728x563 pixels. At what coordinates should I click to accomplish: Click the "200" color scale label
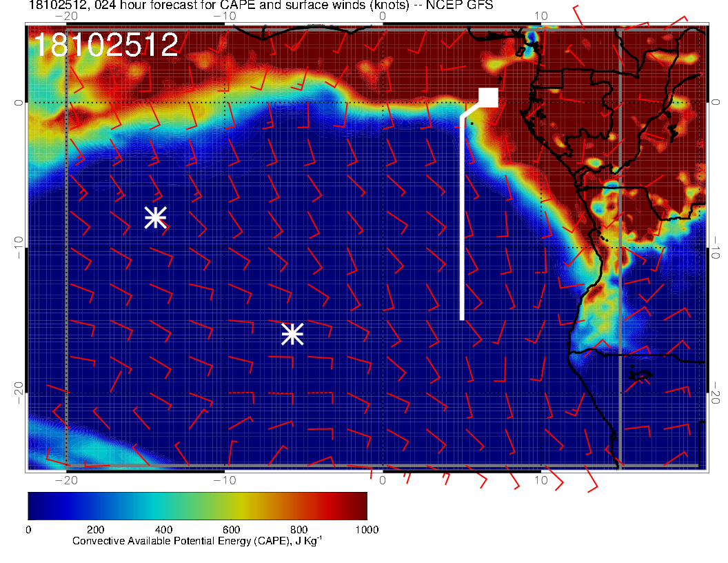[x=96, y=530]
